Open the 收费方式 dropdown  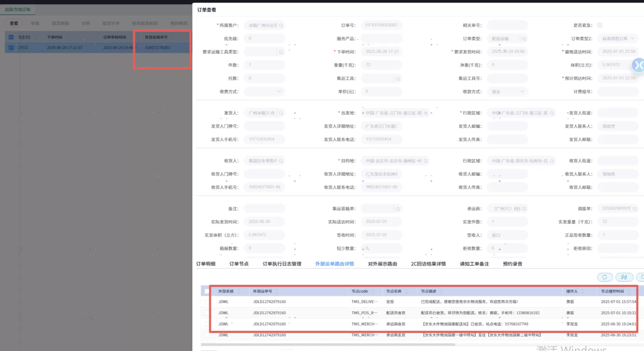[x=279, y=91]
